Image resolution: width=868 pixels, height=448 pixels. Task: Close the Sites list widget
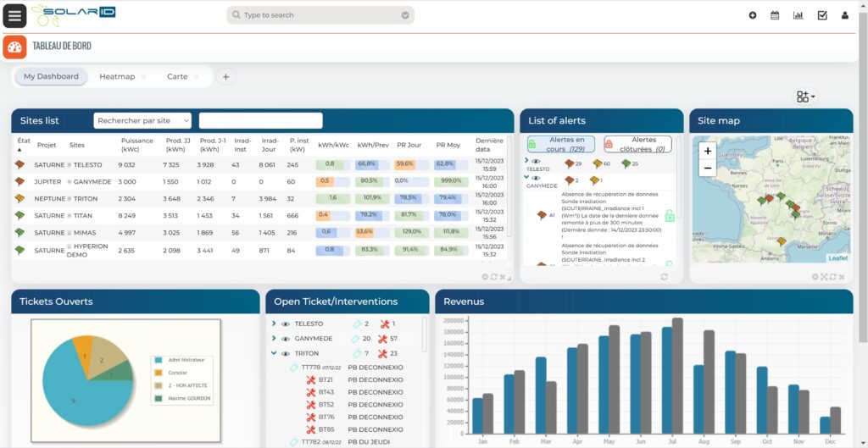click(502, 277)
